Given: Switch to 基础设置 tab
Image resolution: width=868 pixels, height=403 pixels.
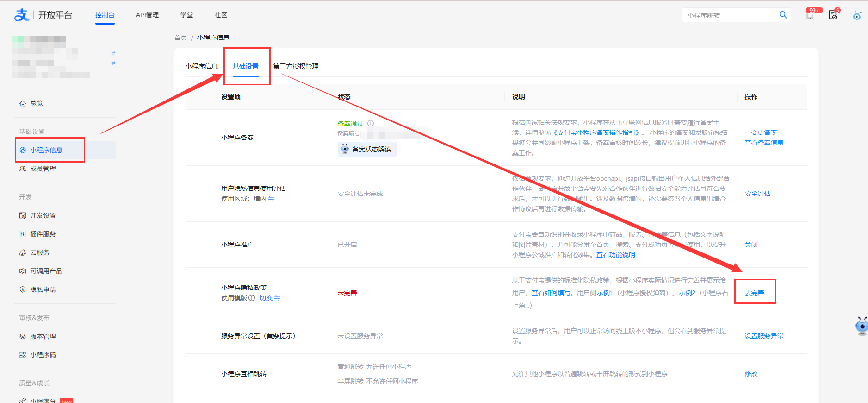Looking at the screenshot, I should (246, 66).
